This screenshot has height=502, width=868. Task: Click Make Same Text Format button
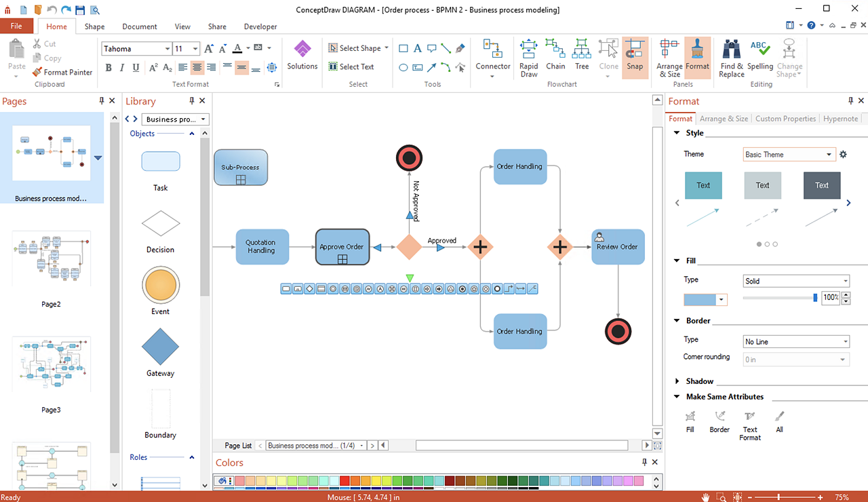pos(750,423)
